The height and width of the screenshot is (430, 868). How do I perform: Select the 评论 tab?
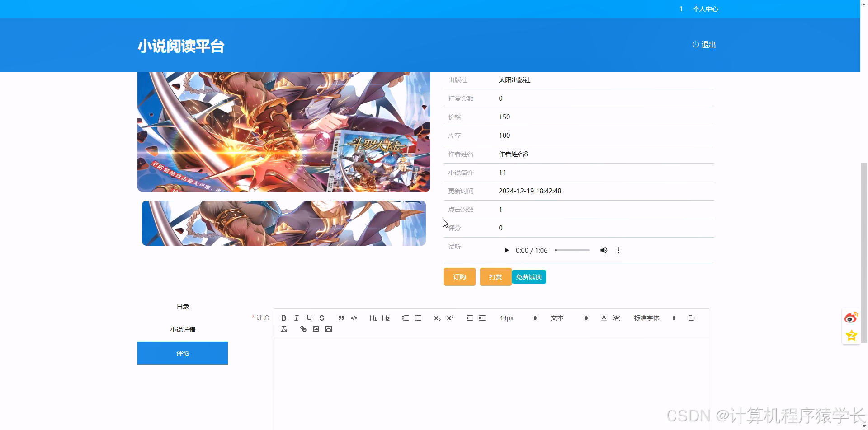point(183,353)
